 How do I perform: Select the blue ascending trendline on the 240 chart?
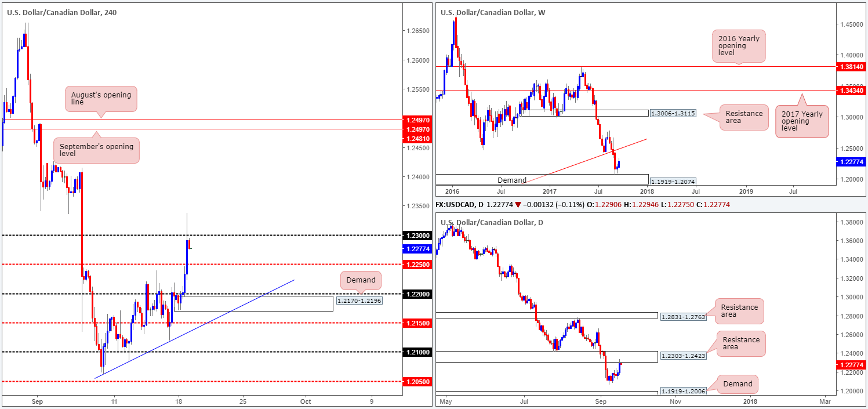click(x=194, y=330)
